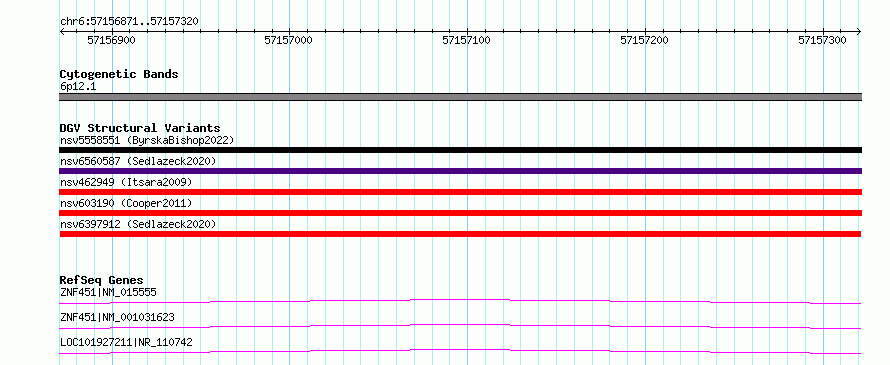Click ruler coordinate label 57157000
Screen dimensions: 890x365
click(289, 40)
